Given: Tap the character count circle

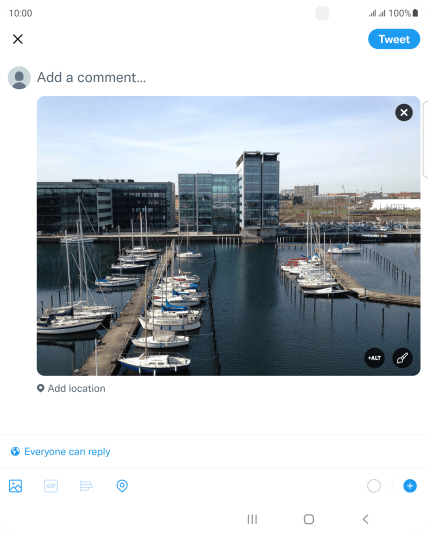Looking at the screenshot, I should tap(374, 486).
